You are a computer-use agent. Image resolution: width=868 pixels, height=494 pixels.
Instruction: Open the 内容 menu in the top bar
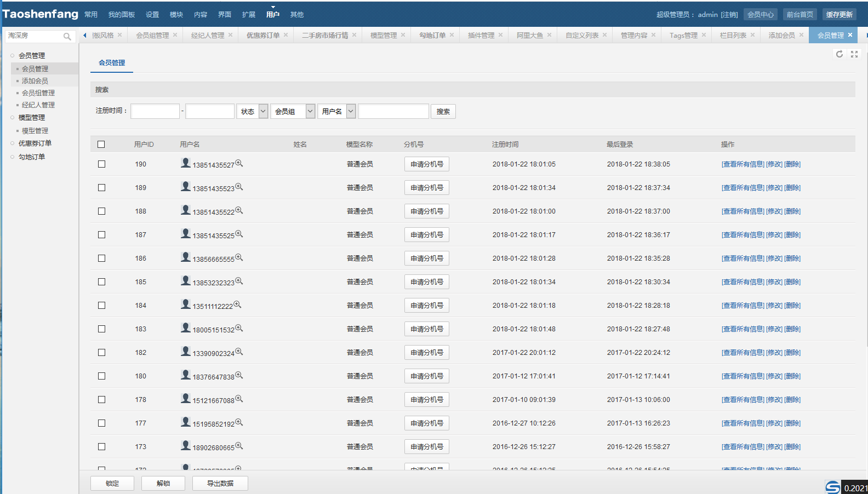point(201,15)
